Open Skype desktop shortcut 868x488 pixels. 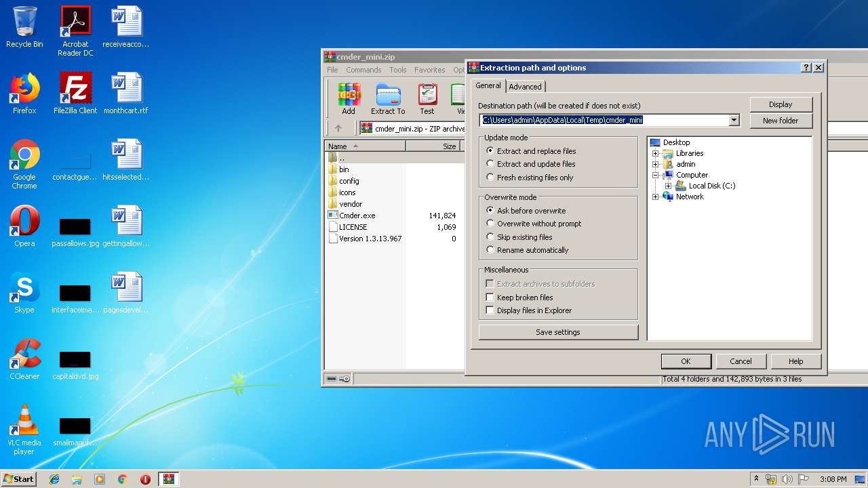[24, 293]
